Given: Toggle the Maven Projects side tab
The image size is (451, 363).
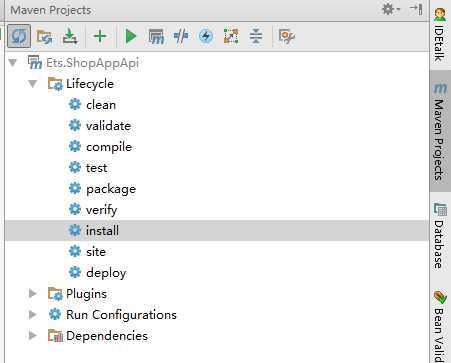Looking at the screenshot, I should (x=440, y=131).
